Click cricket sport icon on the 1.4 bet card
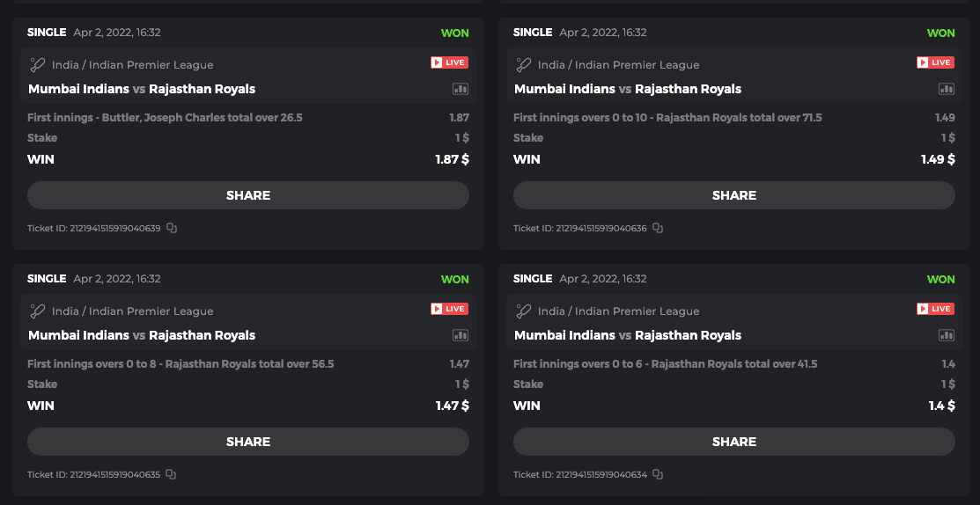980x505 pixels. 524,311
